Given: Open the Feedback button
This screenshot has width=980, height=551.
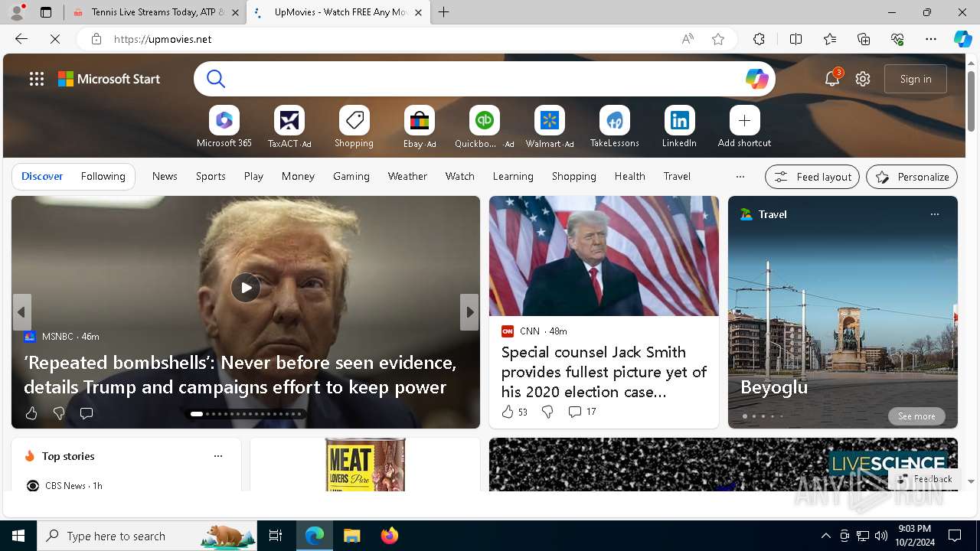Looking at the screenshot, I should [x=926, y=479].
